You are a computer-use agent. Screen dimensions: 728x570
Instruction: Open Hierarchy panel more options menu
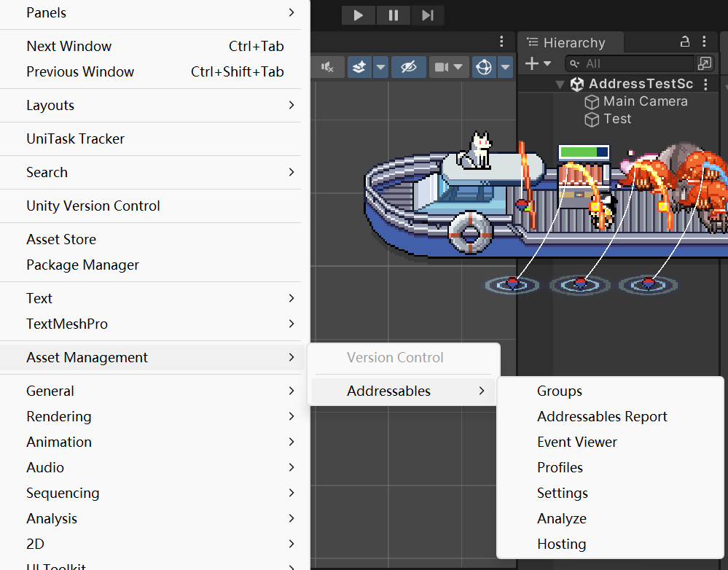(x=705, y=42)
